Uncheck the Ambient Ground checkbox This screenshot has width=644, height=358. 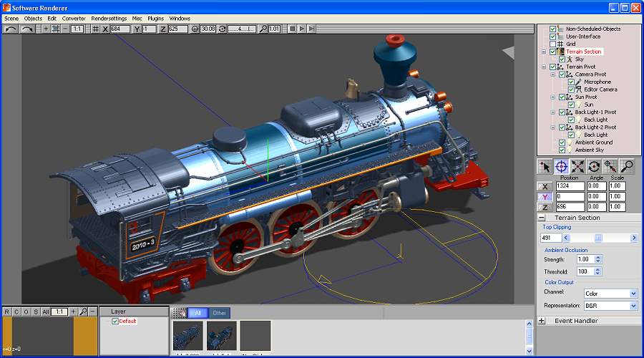(562, 142)
